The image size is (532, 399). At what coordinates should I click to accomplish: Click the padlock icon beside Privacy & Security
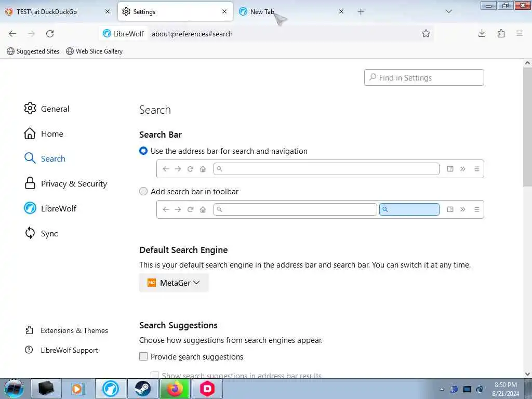coord(30,183)
